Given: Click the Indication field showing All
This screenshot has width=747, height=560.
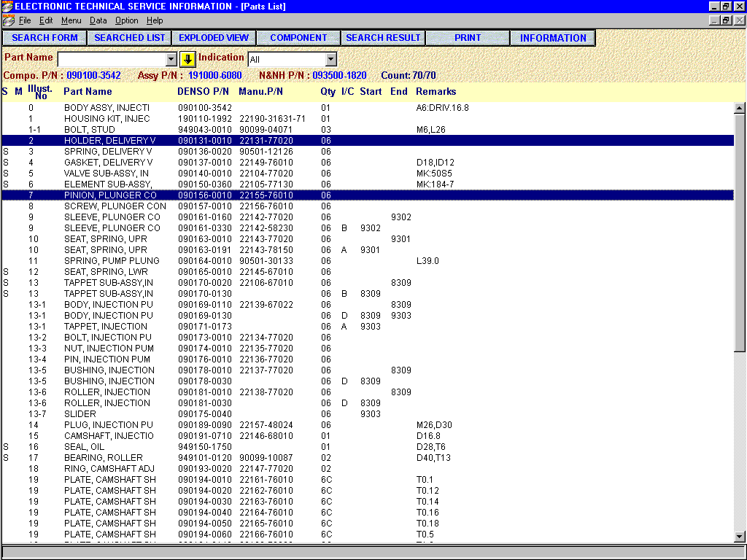Looking at the screenshot, I should [x=287, y=59].
